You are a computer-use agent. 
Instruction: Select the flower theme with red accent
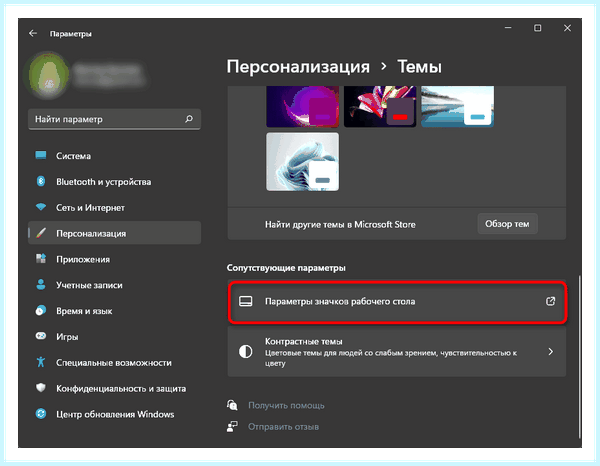click(x=380, y=106)
